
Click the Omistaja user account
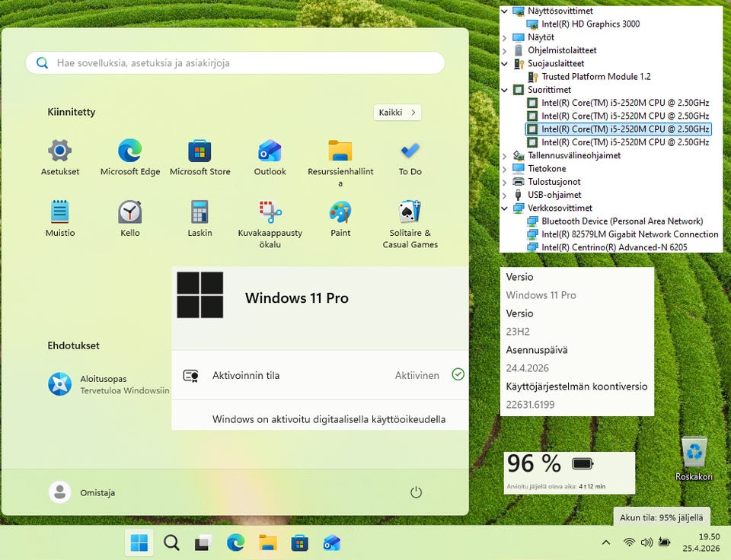pos(82,492)
